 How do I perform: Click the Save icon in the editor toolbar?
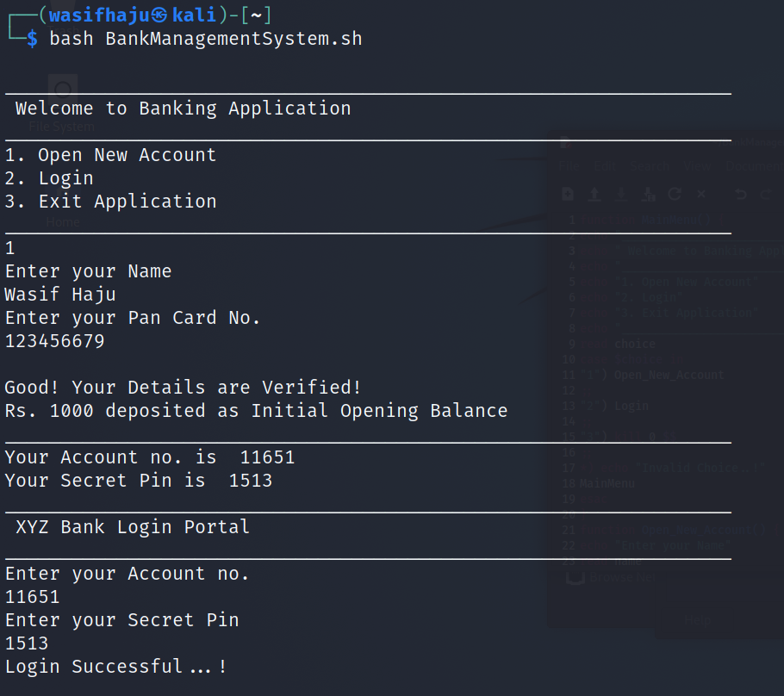coord(621,194)
